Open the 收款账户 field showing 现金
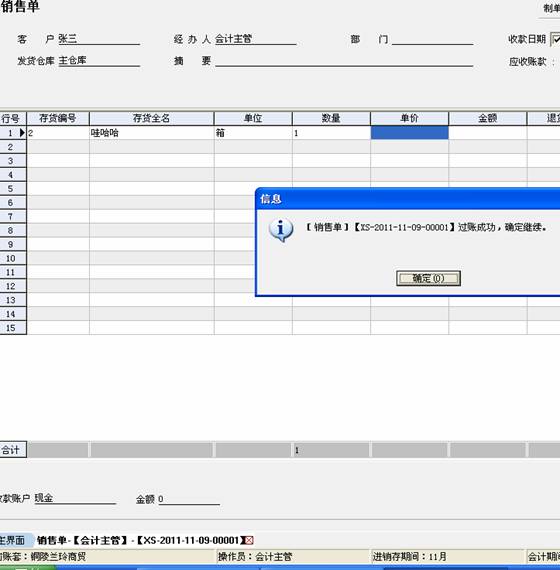Screen dimensions: 560x570 75,498
